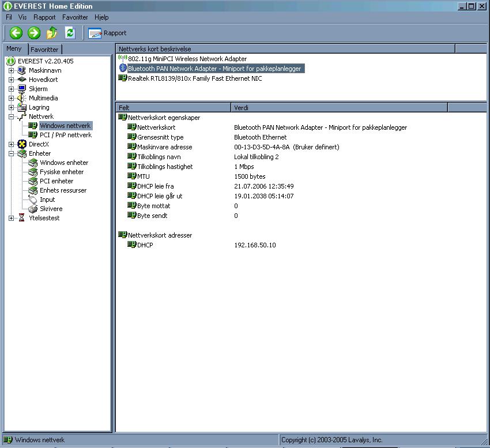This screenshot has height=448, width=490.
Task: Click the MTU value 1500 bytes
Action: click(250, 176)
